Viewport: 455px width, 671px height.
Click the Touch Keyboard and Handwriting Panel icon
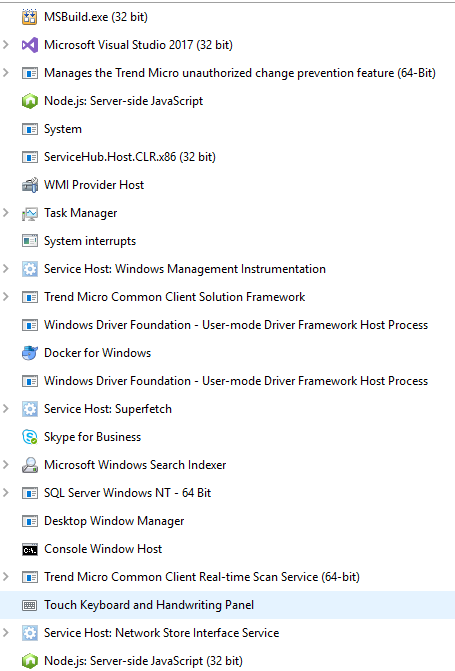click(30, 605)
